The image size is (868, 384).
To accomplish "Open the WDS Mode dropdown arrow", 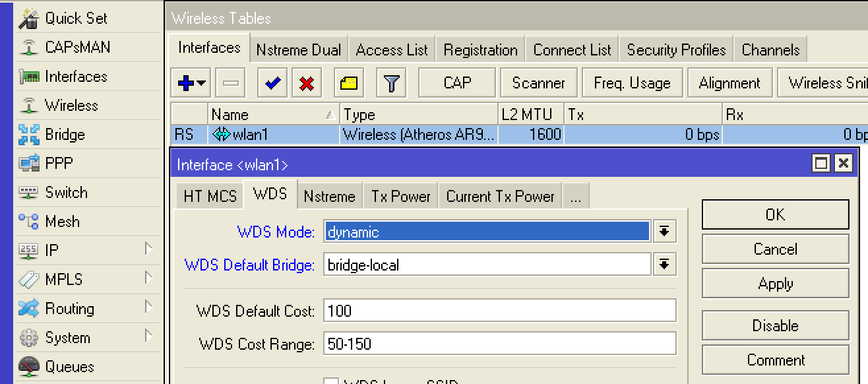I will (x=665, y=231).
